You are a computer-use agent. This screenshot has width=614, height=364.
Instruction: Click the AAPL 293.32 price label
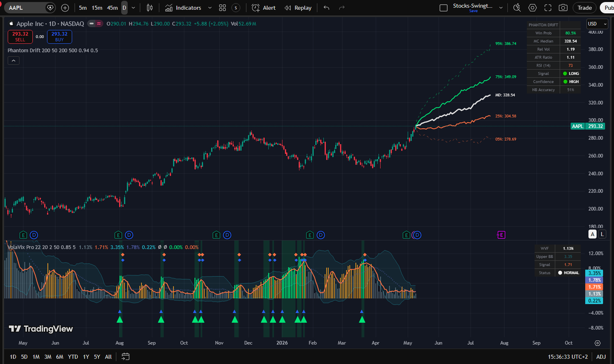pos(588,126)
